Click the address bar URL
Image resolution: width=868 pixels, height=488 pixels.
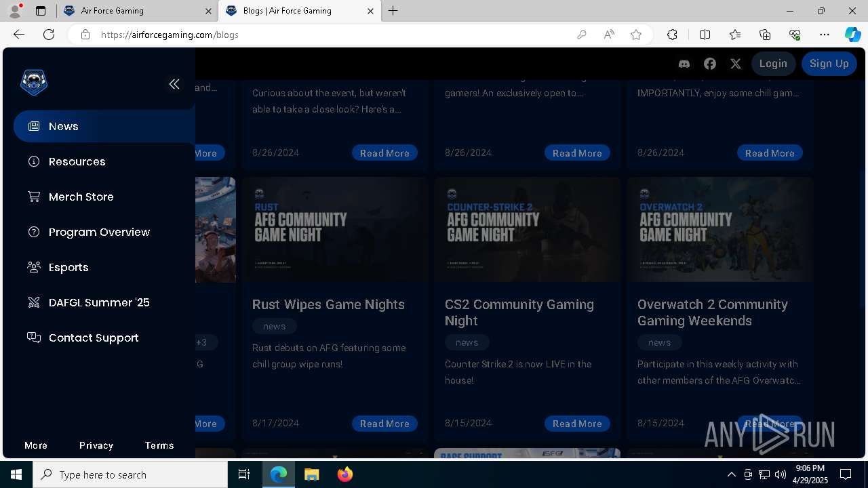[x=170, y=35]
